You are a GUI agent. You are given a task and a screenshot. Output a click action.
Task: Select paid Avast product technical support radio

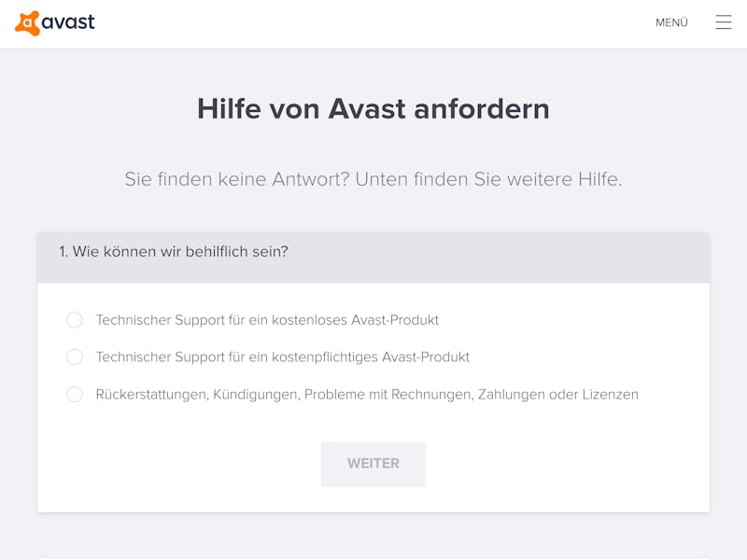(x=75, y=357)
